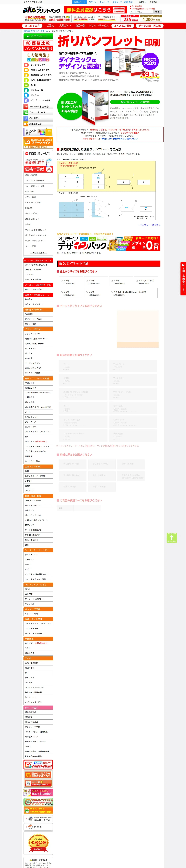Viewport: 186px width, 868px height.
Task: Select the A6判 (105x148mm) size option
Action: 121,282
